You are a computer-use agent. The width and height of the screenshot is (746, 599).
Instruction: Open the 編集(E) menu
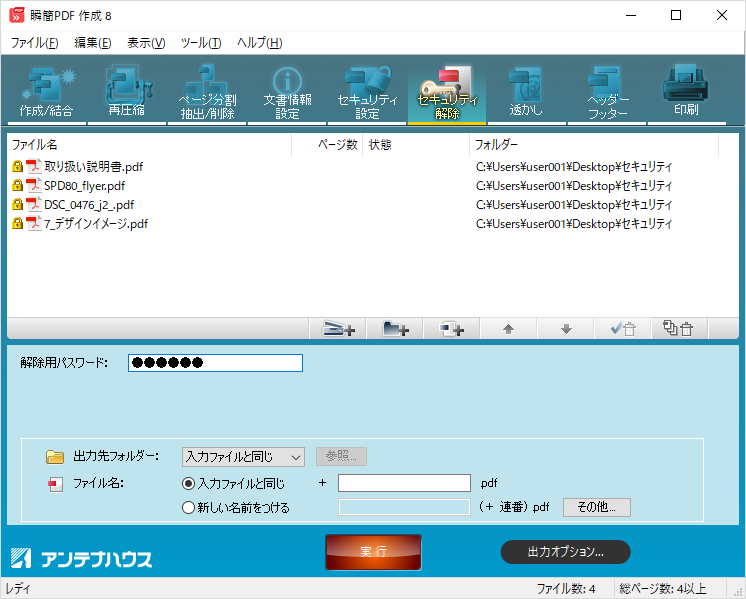click(x=93, y=43)
